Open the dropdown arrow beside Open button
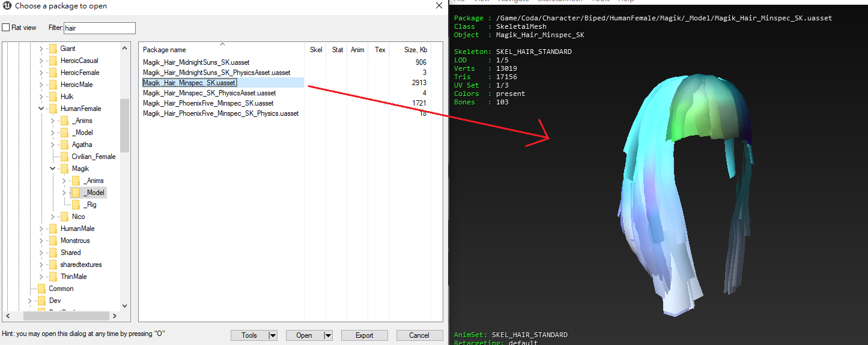Viewport: 868px width, 345px height. (x=328, y=335)
